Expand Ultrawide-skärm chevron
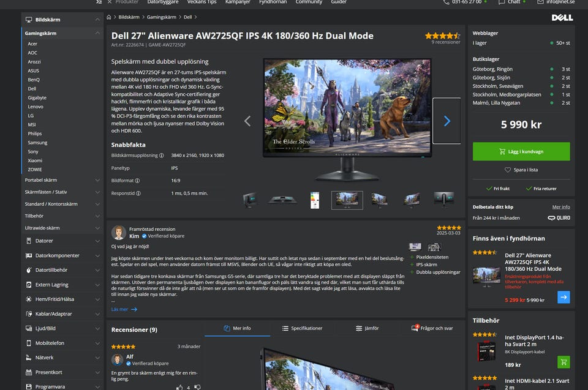 (x=97, y=228)
